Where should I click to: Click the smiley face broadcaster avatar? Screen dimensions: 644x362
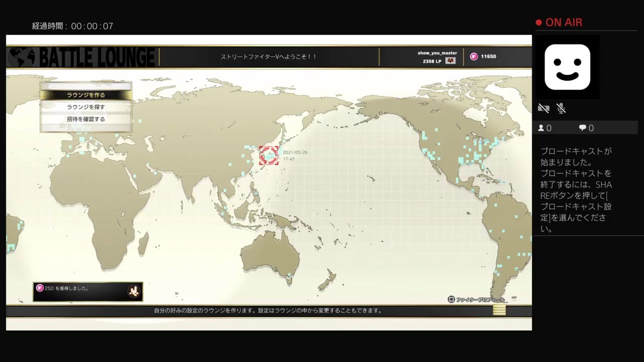pos(567,67)
